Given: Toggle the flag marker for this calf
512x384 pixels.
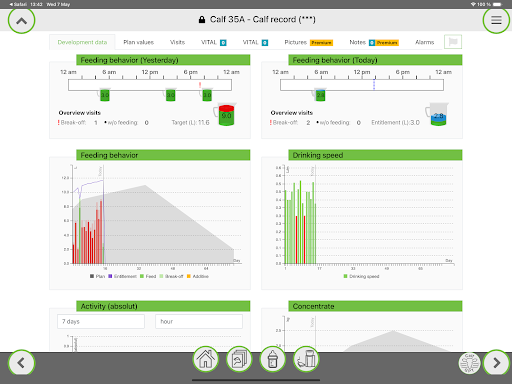Looking at the screenshot, I should pos(453,42).
